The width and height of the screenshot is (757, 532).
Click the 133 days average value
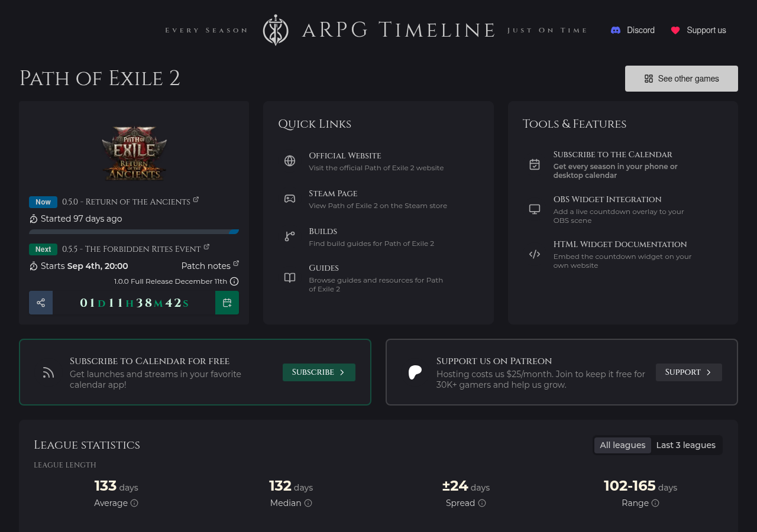[x=116, y=486]
